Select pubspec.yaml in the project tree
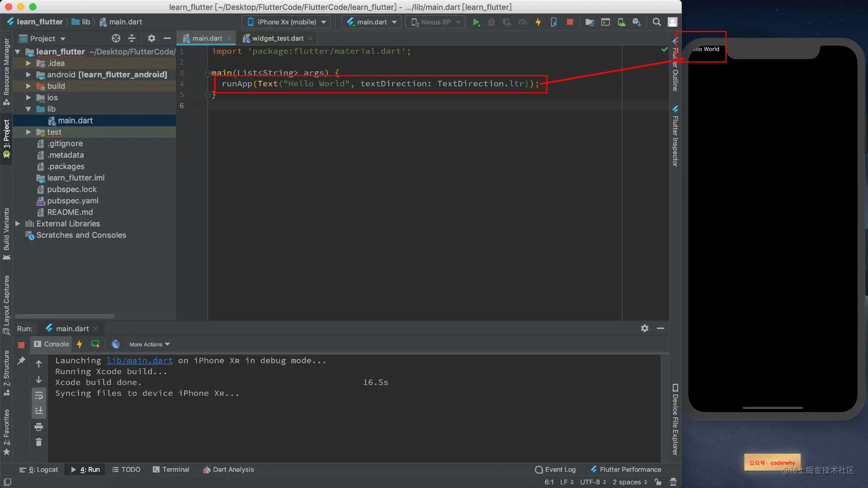 pyautogui.click(x=72, y=201)
